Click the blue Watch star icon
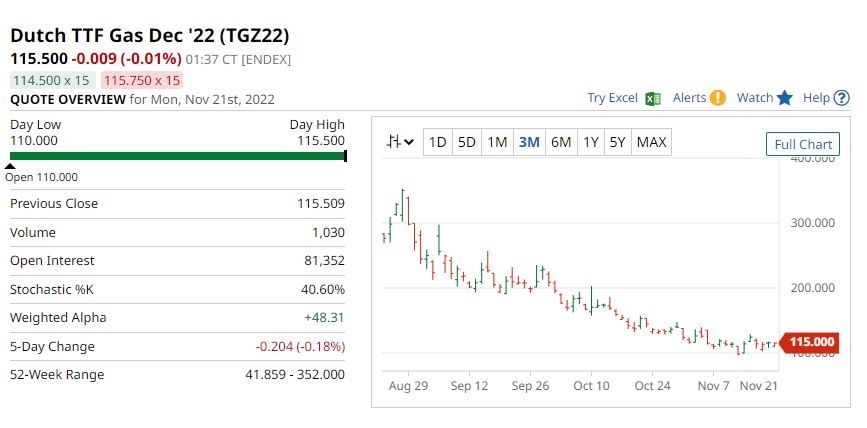Viewport: 867px width, 428px height. pyautogui.click(x=785, y=98)
